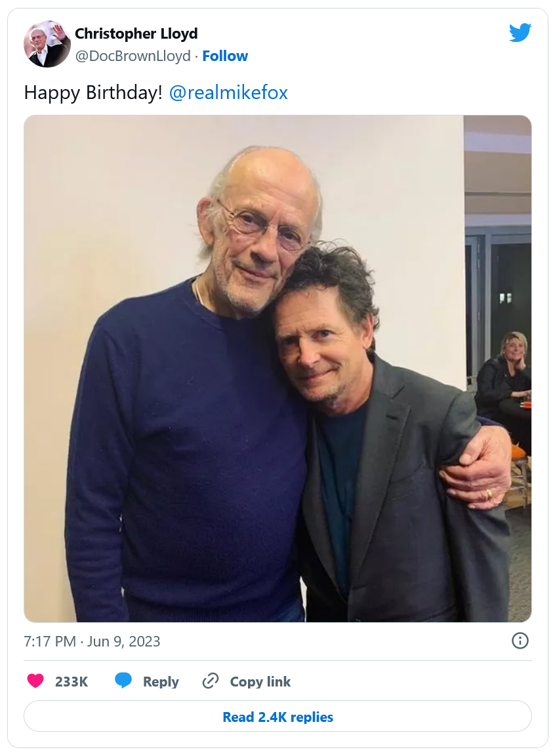Open the tweet info circle icon
Viewport: 555px width, 756px height.
click(520, 641)
